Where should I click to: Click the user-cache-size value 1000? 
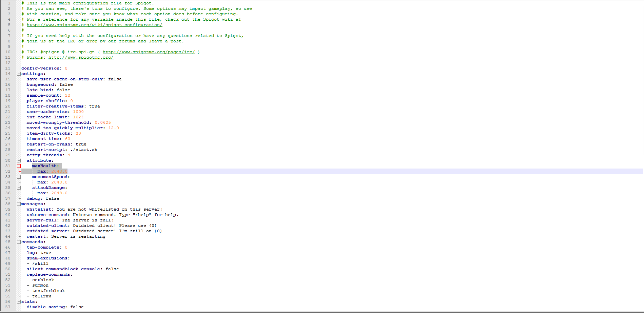78,112
